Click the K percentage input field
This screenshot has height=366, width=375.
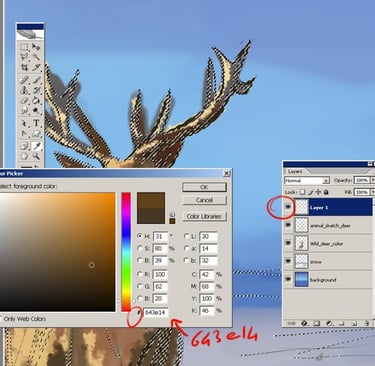[207, 311]
